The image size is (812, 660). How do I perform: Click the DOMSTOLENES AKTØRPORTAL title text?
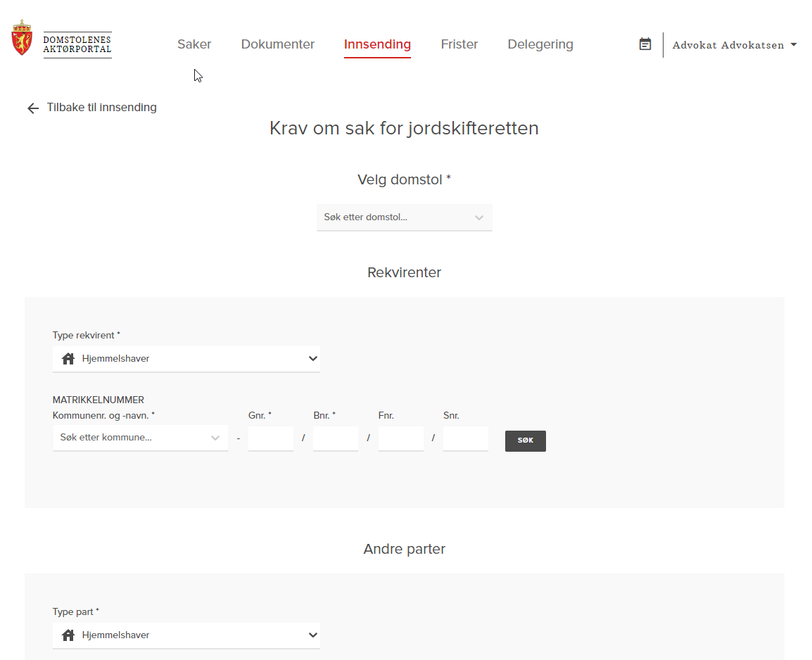coord(77,44)
